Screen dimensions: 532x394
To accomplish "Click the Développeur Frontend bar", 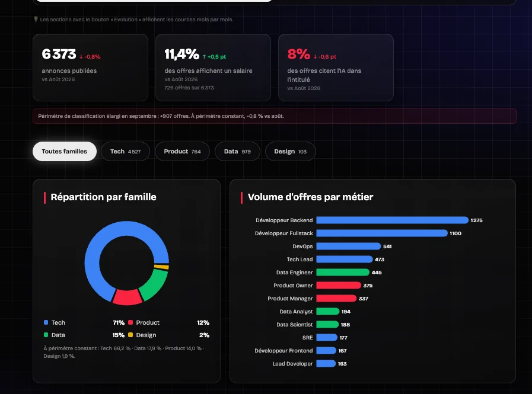I will tap(326, 351).
